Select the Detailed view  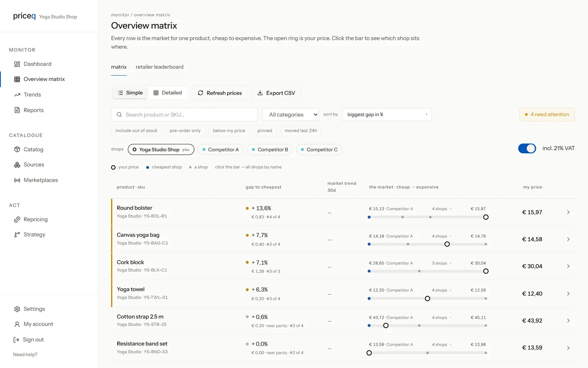click(x=168, y=93)
